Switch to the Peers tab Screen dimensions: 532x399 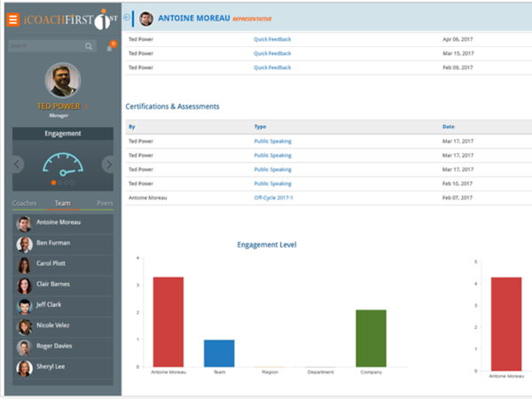click(105, 203)
